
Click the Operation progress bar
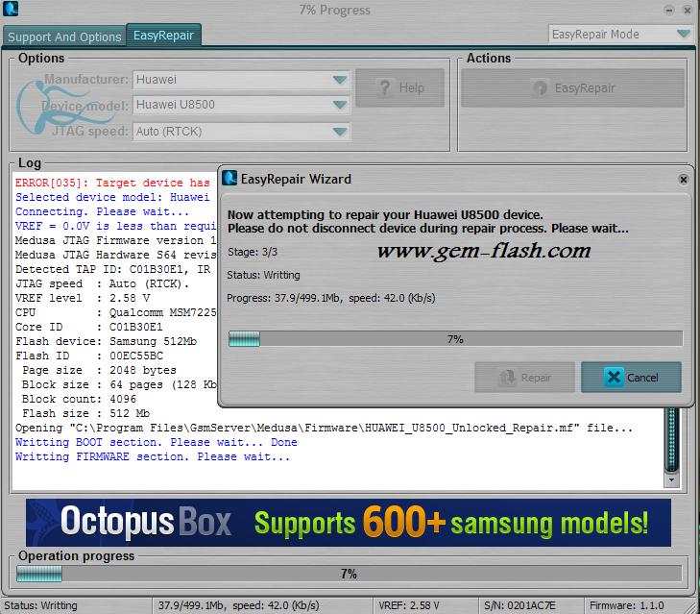(x=349, y=574)
